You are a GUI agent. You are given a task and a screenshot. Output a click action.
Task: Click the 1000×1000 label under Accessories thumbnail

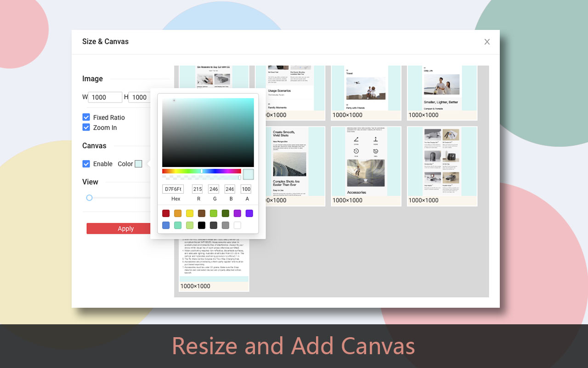click(x=347, y=200)
